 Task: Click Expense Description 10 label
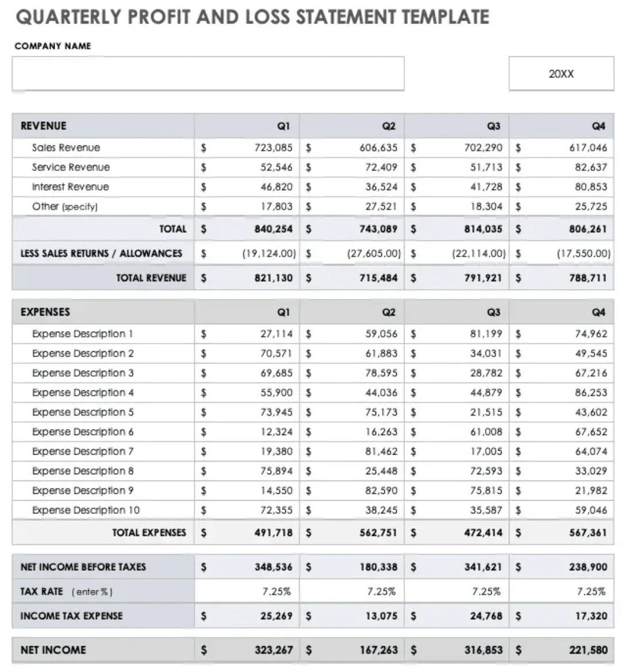86,510
